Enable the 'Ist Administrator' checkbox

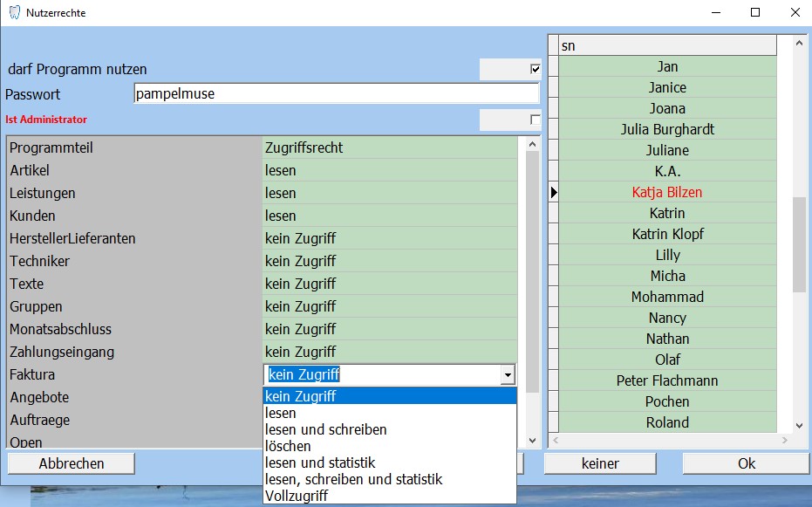[536, 120]
